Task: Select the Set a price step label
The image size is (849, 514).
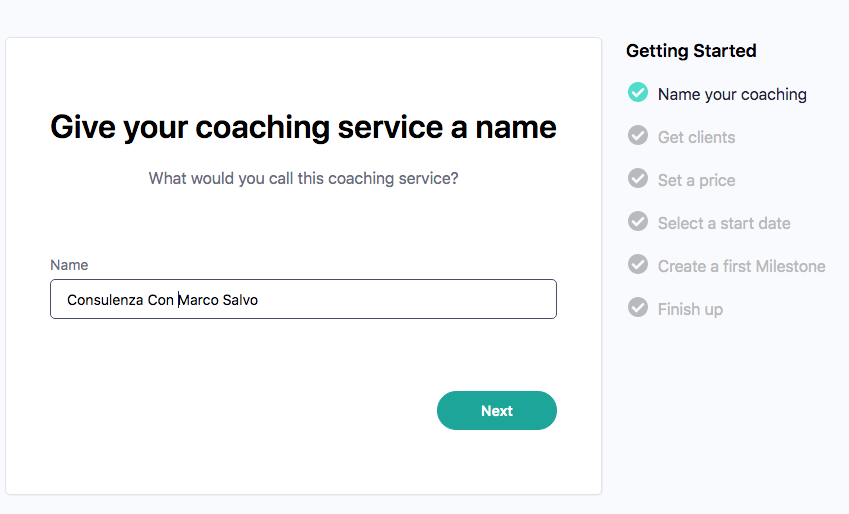Action: pyautogui.click(x=696, y=180)
